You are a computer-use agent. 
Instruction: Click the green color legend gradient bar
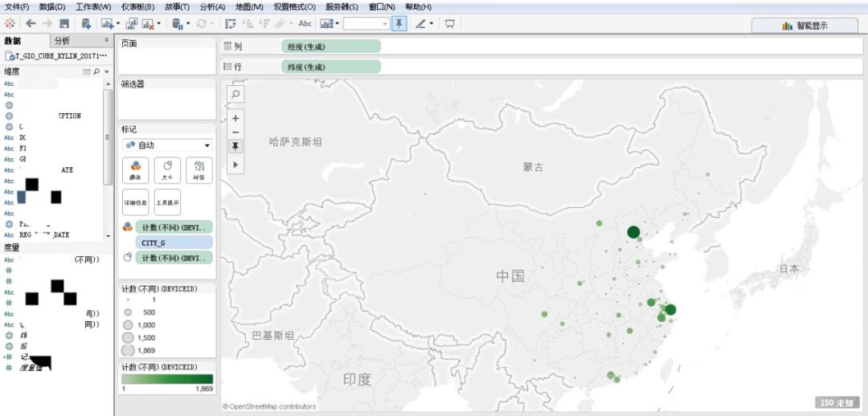pyautogui.click(x=167, y=379)
